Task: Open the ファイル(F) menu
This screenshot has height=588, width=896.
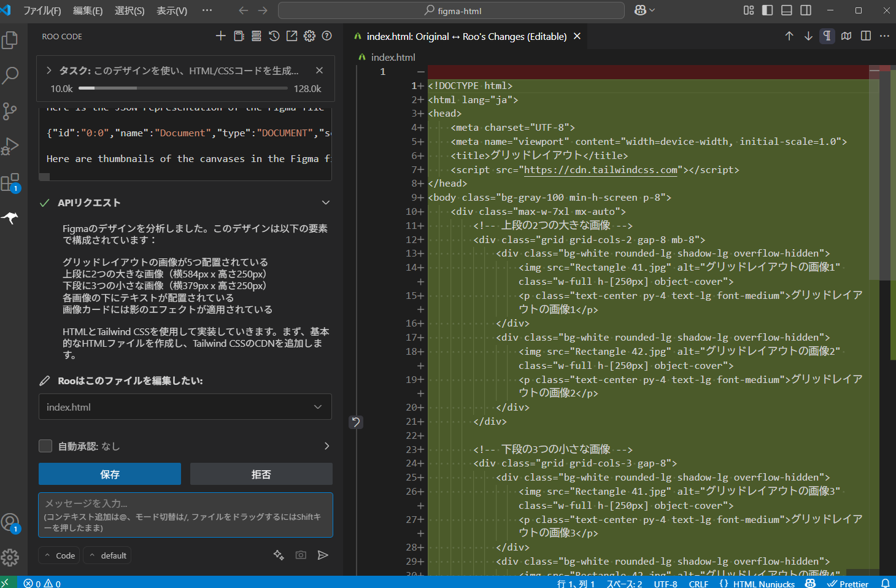Action: coord(42,10)
